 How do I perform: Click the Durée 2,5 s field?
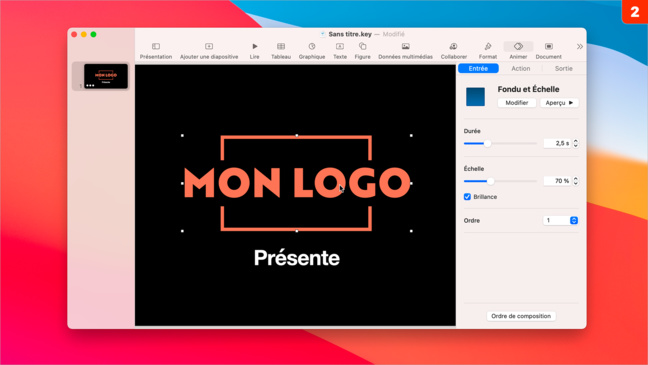pyautogui.click(x=557, y=143)
